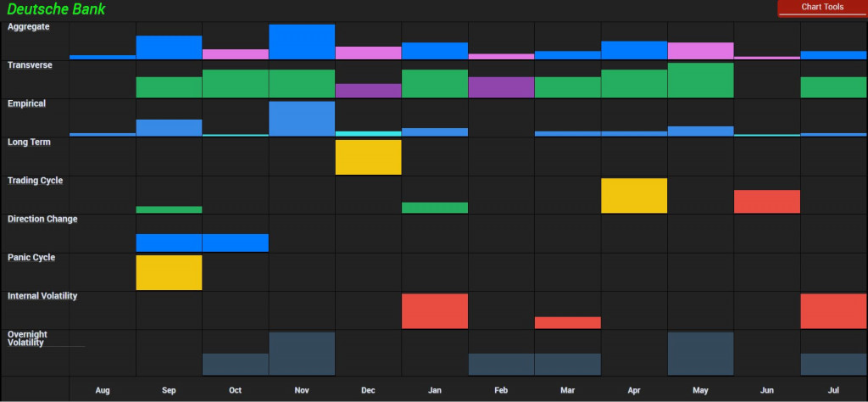The width and height of the screenshot is (868, 402).
Task: Select the Overnight Volatility row label
Action: [28, 338]
